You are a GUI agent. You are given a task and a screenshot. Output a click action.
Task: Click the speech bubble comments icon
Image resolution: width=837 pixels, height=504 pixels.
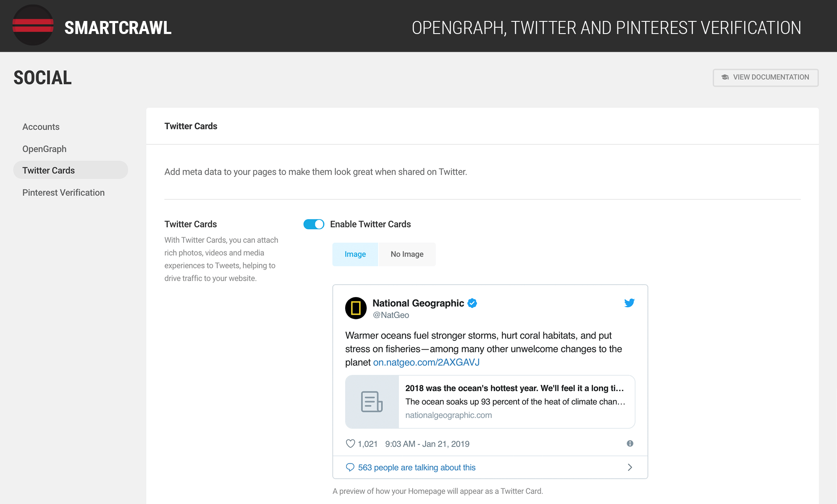click(350, 467)
